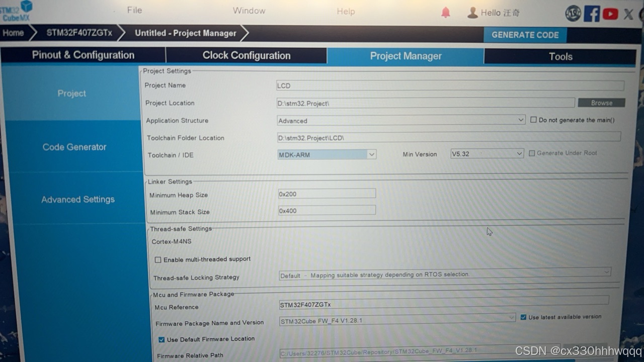The image size is (644, 362).
Task: Go to Home breadcrumb
Action: pos(14,33)
